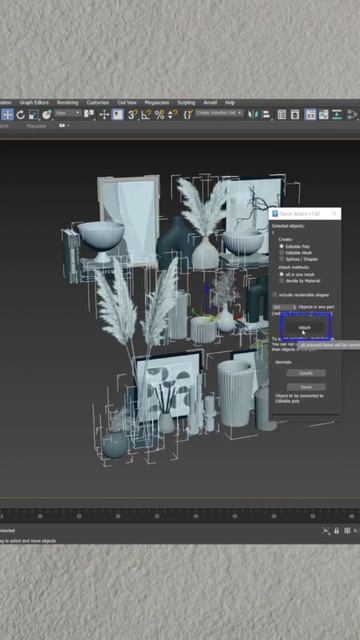The width and height of the screenshot is (360, 640).
Task: Click frame 50 on the timeline
Action: tap(274, 516)
